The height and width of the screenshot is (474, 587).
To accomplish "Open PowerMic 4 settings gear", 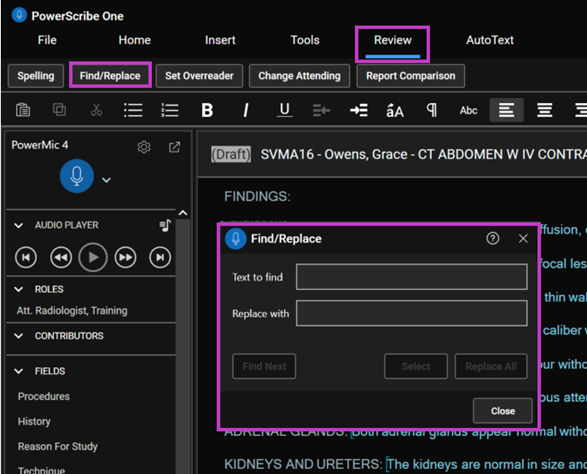I will pyautogui.click(x=144, y=147).
